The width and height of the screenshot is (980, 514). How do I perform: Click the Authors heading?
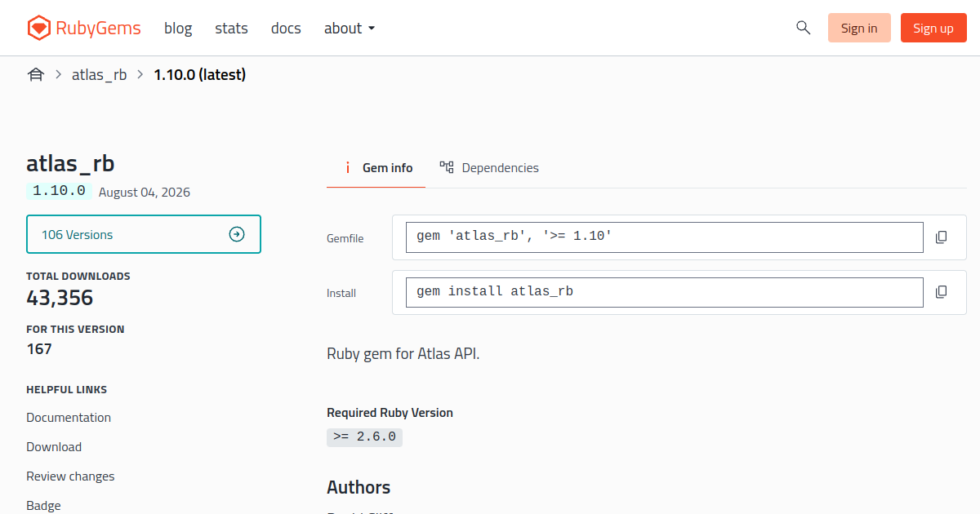pyautogui.click(x=359, y=488)
